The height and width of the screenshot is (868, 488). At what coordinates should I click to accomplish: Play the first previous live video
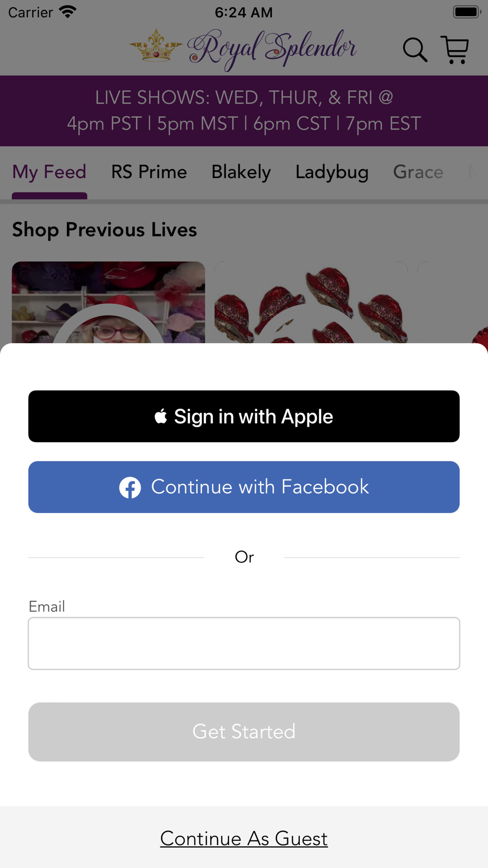point(108,302)
